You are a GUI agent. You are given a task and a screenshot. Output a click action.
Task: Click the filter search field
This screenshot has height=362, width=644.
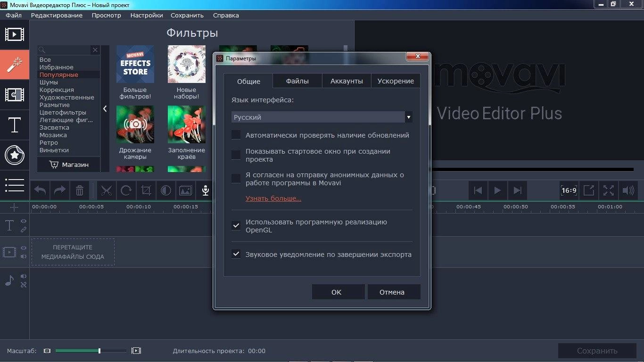(x=65, y=50)
